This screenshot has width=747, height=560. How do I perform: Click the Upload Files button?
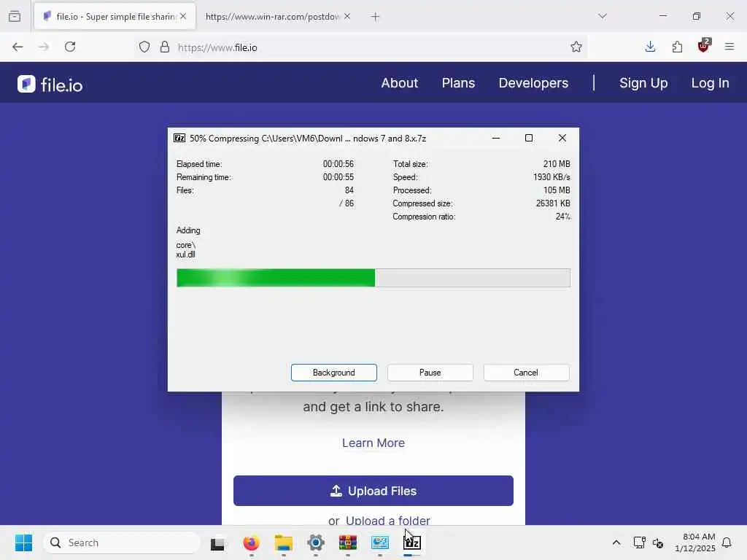tap(373, 491)
